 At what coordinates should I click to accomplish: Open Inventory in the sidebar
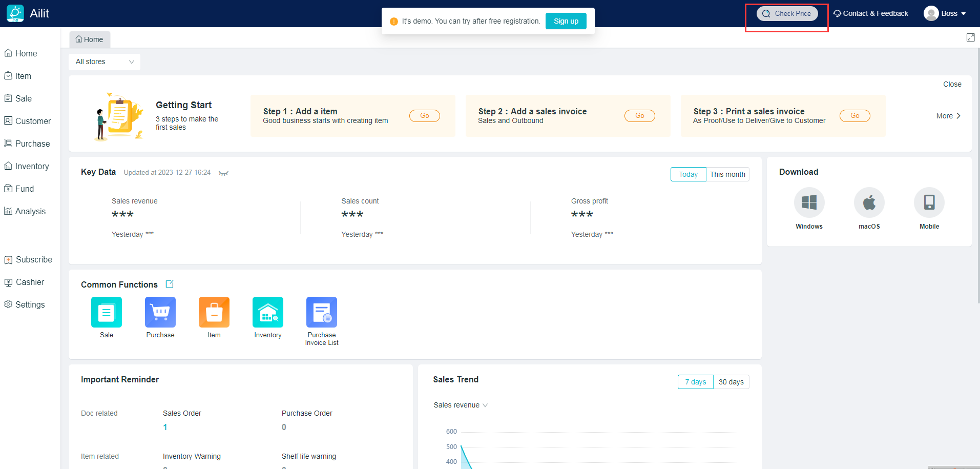[x=32, y=166]
